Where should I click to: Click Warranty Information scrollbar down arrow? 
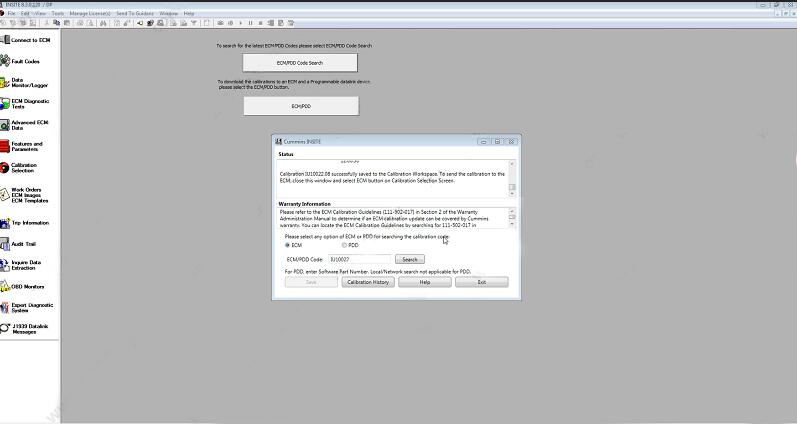tap(512, 224)
